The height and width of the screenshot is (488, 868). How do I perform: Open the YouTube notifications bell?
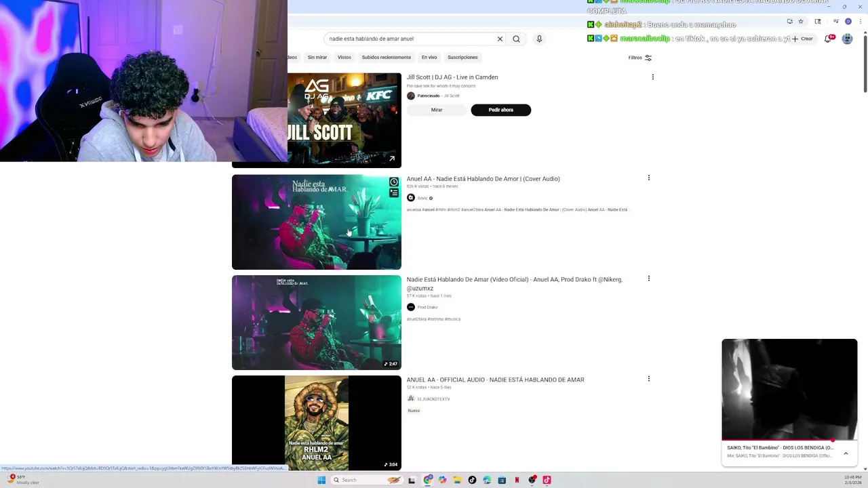828,39
